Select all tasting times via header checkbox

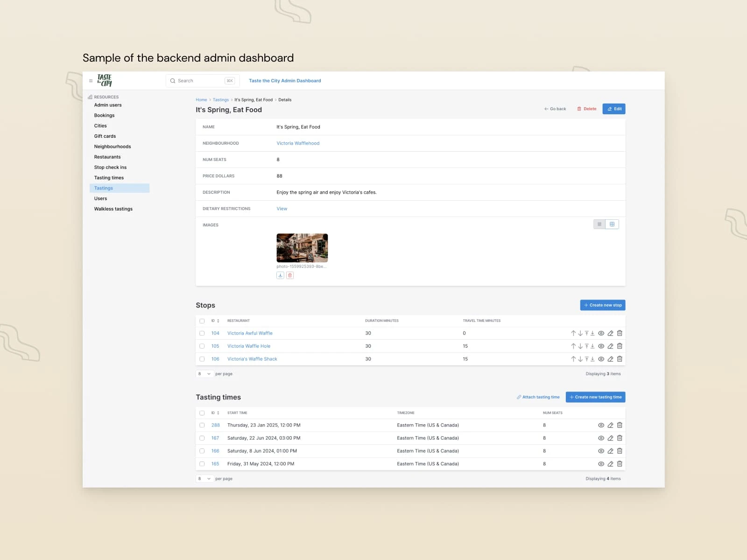202,413
